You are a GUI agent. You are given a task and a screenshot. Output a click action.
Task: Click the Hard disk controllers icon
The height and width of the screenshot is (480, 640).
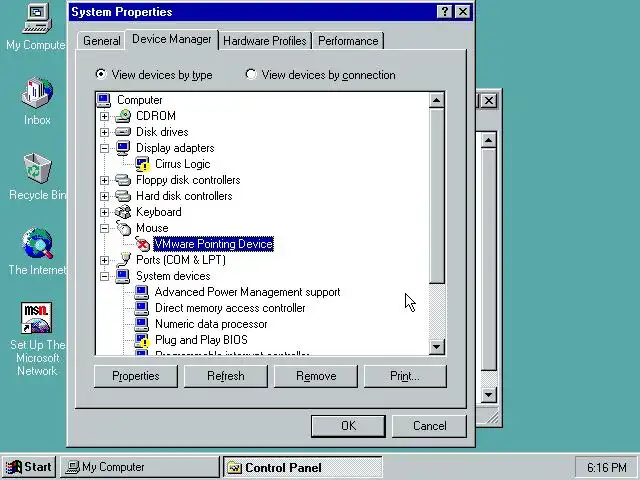pos(122,196)
